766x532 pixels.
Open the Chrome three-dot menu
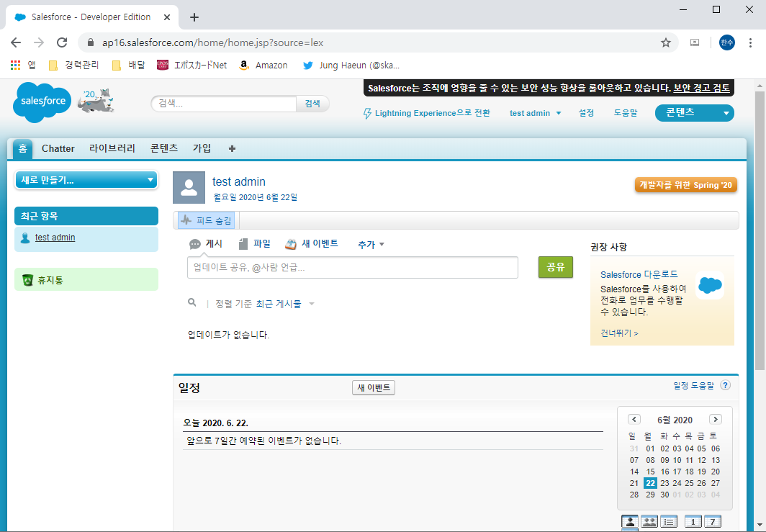pyautogui.click(x=750, y=42)
